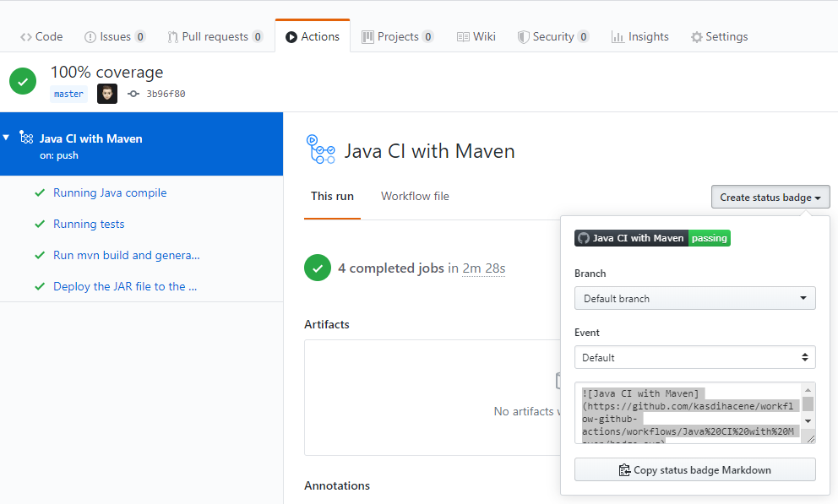Click the workflow icon in the sidebar
The height and width of the screenshot is (504, 838).
pos(26,138)
